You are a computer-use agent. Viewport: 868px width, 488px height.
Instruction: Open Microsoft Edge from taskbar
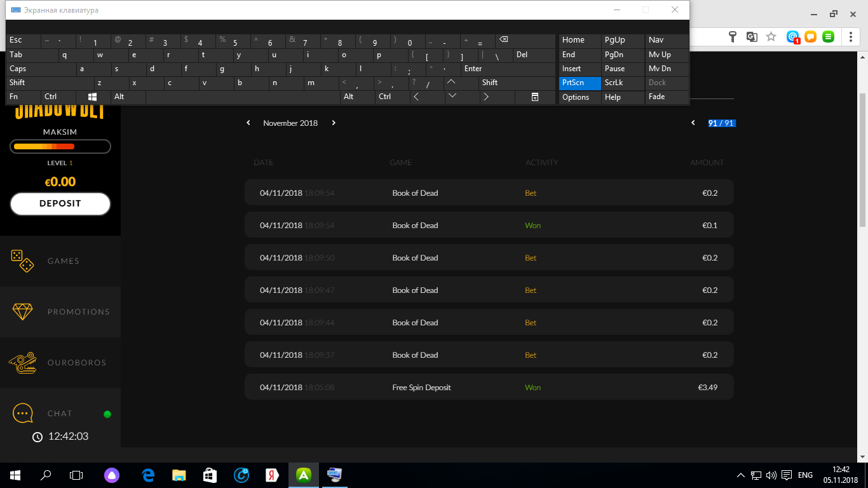coord(149,475)
